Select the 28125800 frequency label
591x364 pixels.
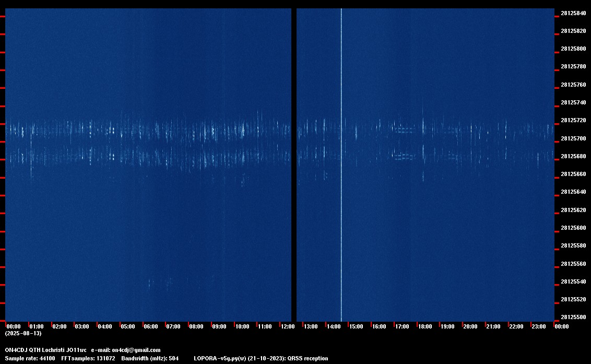click(573, 49)
